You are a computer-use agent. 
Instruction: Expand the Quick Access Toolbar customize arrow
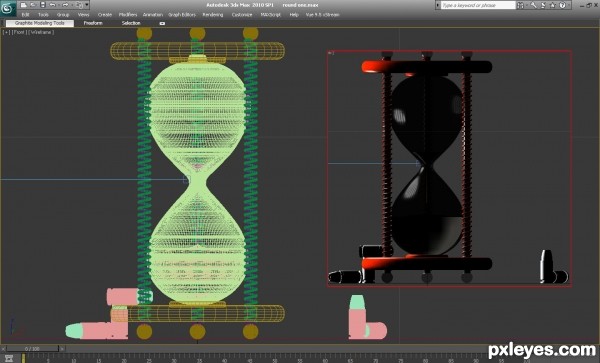click(87, 5)
